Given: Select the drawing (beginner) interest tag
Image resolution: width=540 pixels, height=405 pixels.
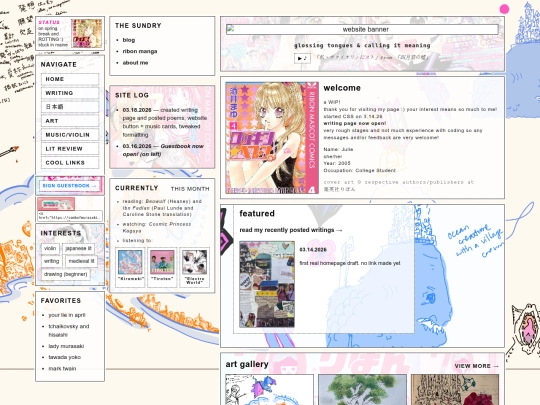Looking at the screenshot, I should [x=65, y=274].
